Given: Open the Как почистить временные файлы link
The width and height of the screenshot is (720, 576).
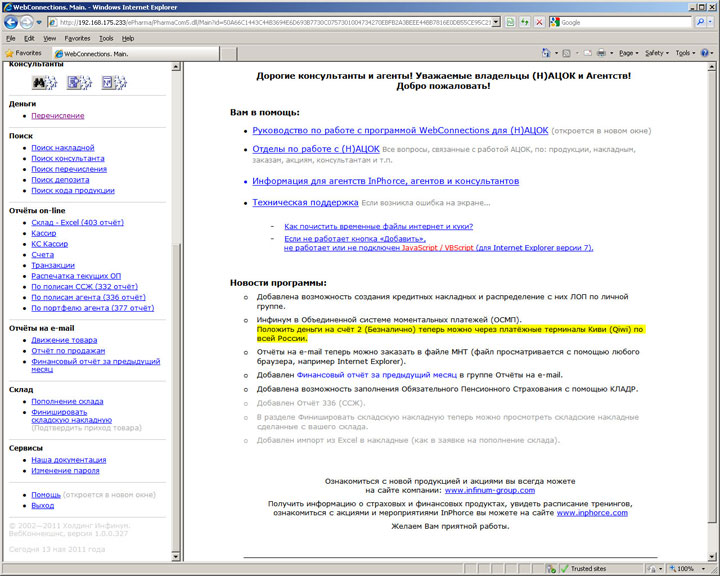Looking at the screenshot, I should (x=378, y=226).
